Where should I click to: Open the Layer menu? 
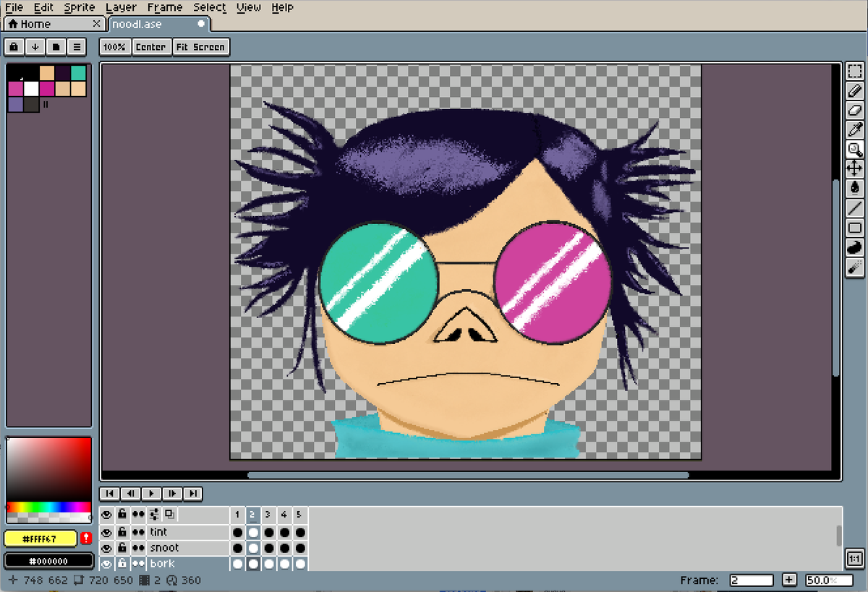pos(121,7)
